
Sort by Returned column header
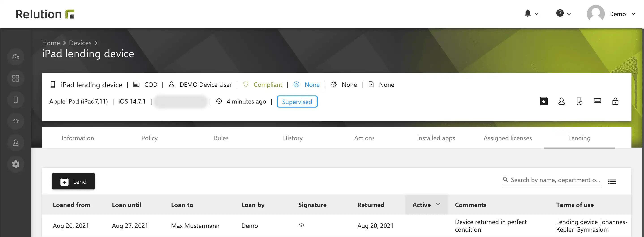pyautogui.click(x=371, y=205)
